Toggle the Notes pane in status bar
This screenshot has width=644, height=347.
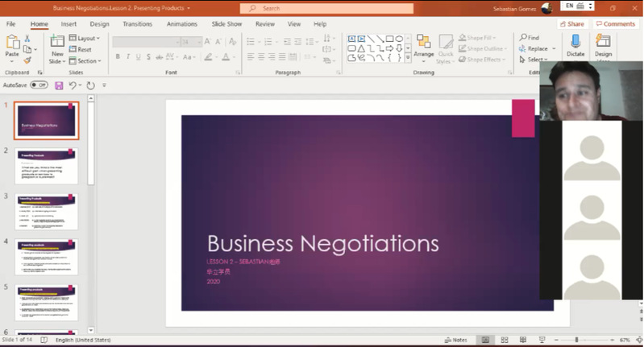(x=455, y=340)
